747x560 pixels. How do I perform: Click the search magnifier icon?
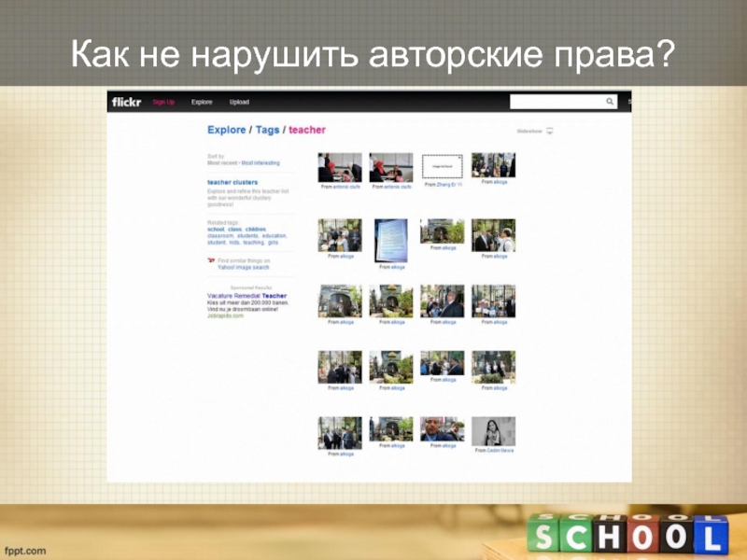tap(610, 102)
